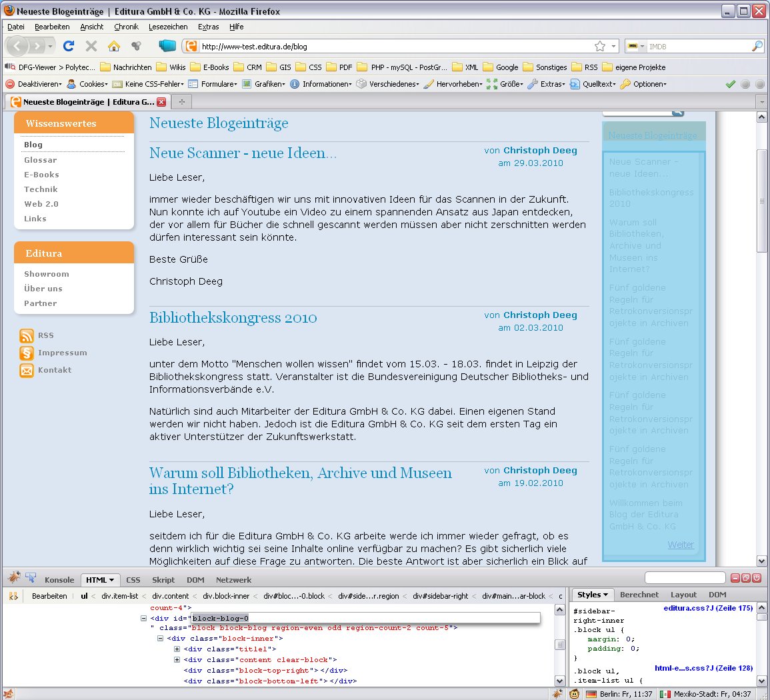Open the Bibliothekskongress 2010 blog post title

click(233, 318)
